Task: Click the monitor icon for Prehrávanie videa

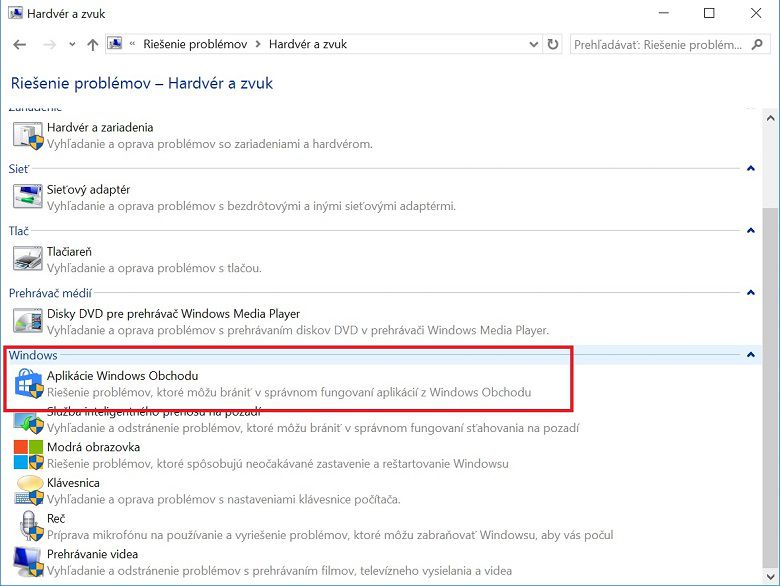Action: [x=28, y=562]
